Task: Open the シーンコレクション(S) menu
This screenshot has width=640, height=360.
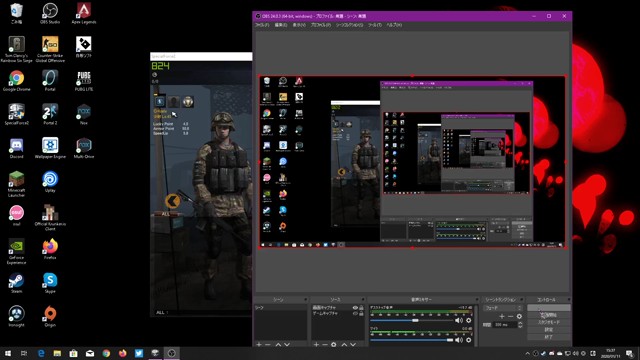Action: [349, 25]
